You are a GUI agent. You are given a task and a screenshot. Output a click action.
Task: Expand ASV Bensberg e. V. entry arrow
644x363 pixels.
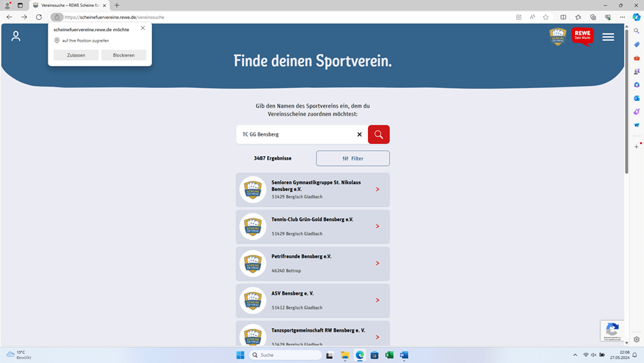click(378, 300)
